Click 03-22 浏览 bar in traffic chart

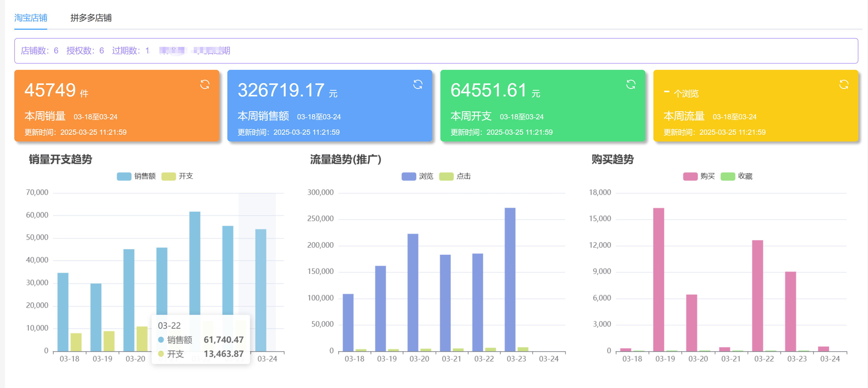[x=477, y=302]
